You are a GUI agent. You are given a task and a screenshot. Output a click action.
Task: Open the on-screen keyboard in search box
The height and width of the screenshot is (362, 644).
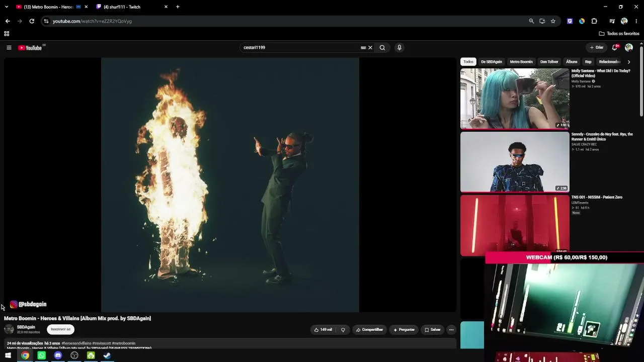pyautogui.click(x=363, y=48)
